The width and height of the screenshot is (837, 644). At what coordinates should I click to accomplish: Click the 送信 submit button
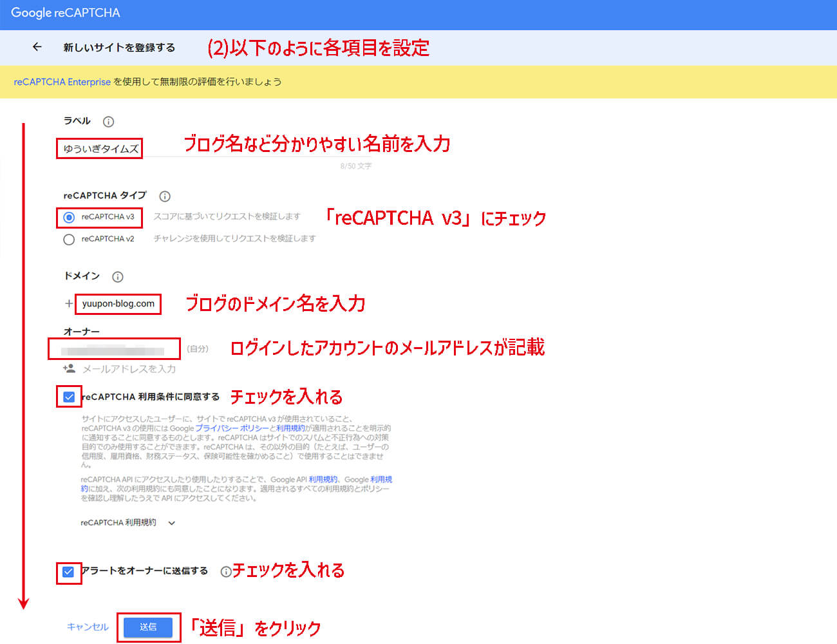(148, 627)
